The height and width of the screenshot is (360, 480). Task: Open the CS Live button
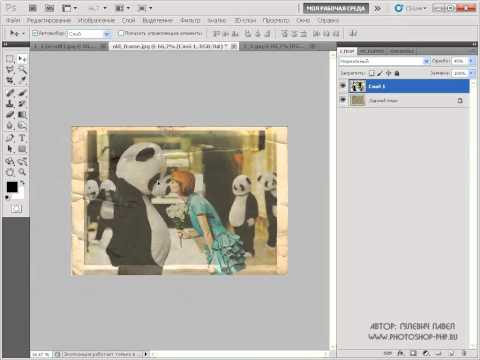410,8
